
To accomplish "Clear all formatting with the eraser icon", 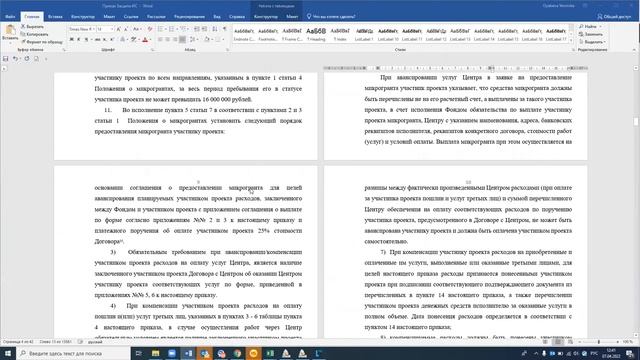I will pyautogui.click(x=150, y=29).
